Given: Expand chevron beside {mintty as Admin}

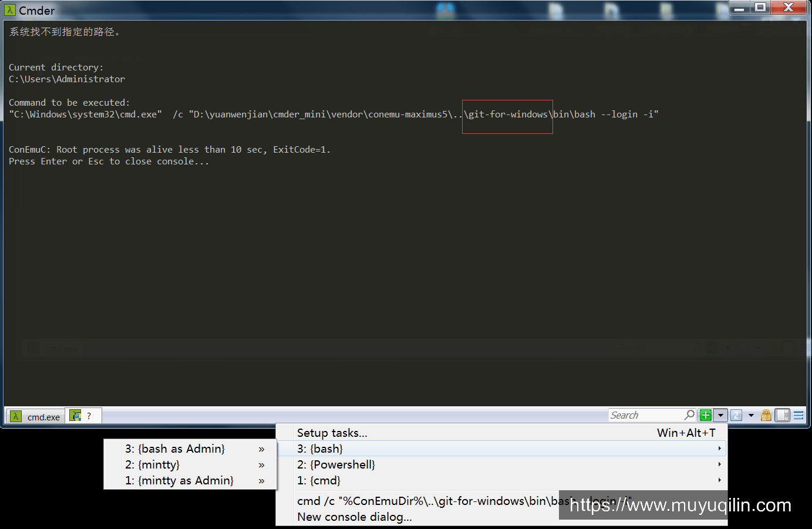Looking at the screenshot, I should pyautogui.click(x=261, y=481).
